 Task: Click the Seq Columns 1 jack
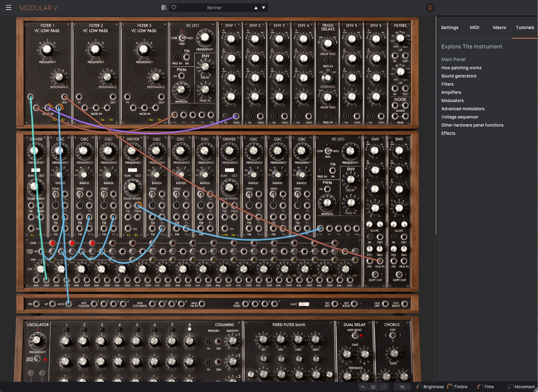152,304
